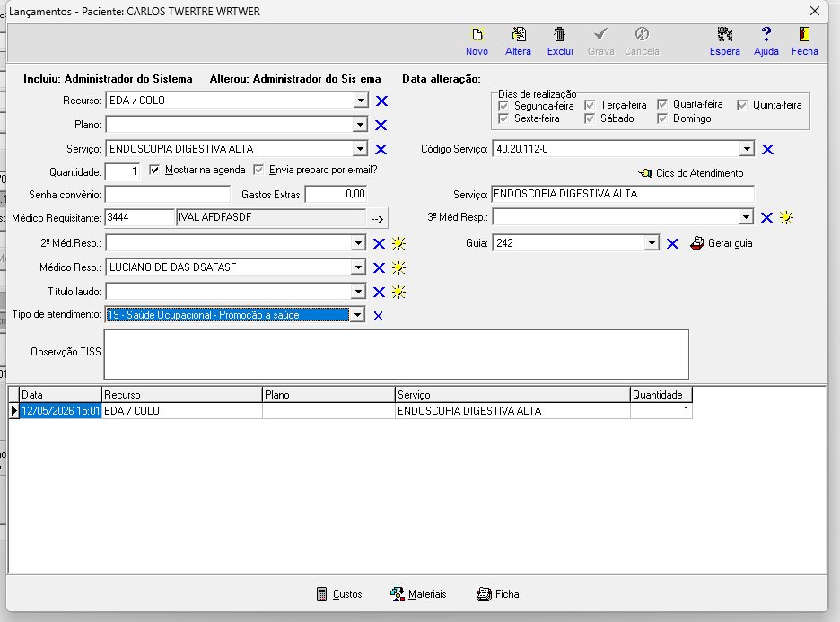Toggle Quarta-feira checkbox
This screenshot has height=622, width=840.
(662, 104)
